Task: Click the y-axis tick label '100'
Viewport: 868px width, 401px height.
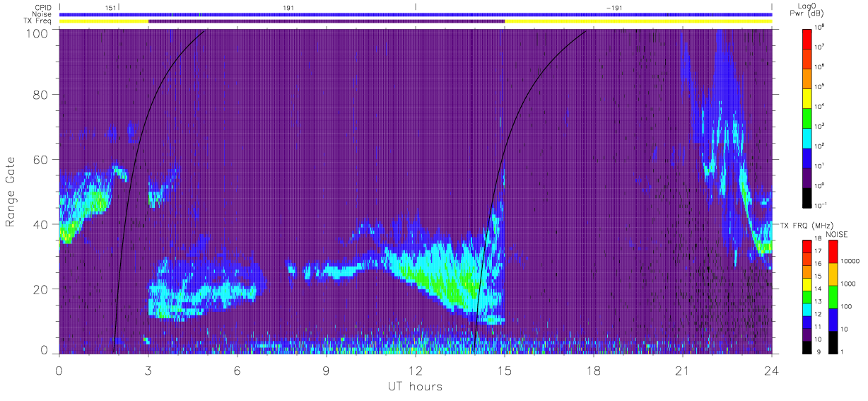Action: click(x=36, y=33)
